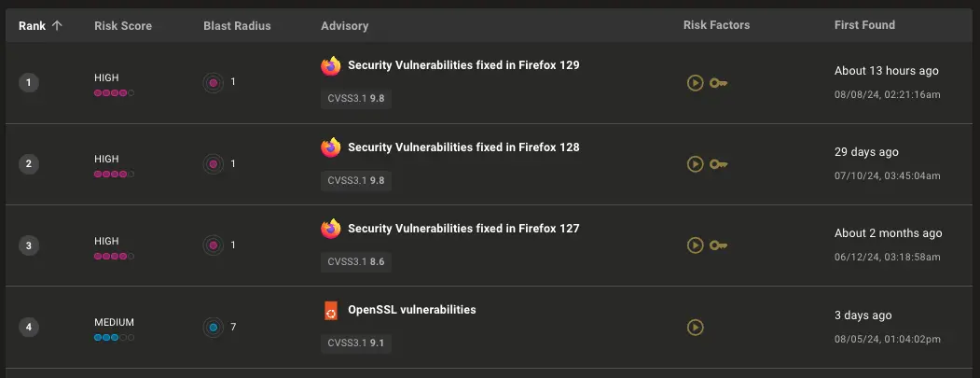
Task: Click the MEDIUM risk score dot indicator
Action: (x=115, y=337)
